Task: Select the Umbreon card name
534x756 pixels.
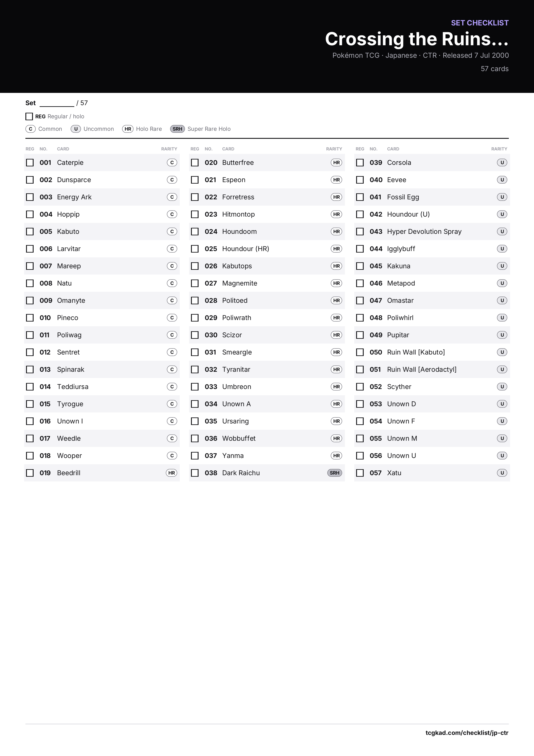Action: (237, 387)
